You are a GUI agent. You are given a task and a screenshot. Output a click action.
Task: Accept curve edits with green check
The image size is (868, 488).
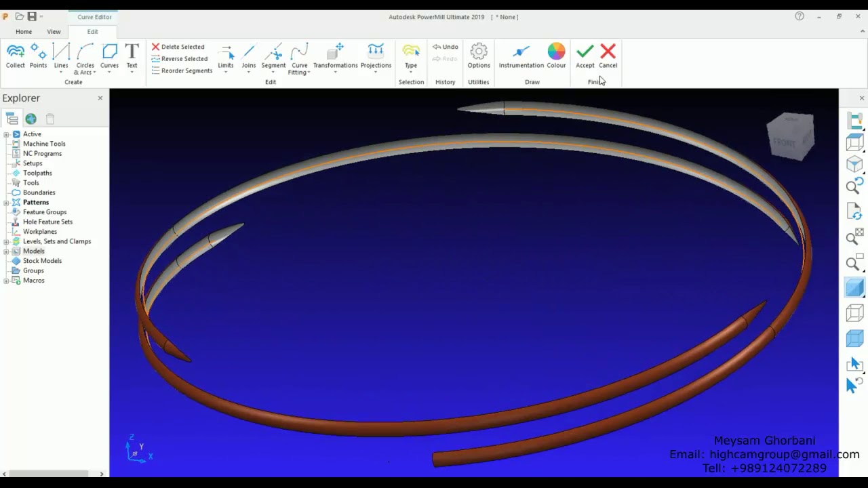[585, 56]
